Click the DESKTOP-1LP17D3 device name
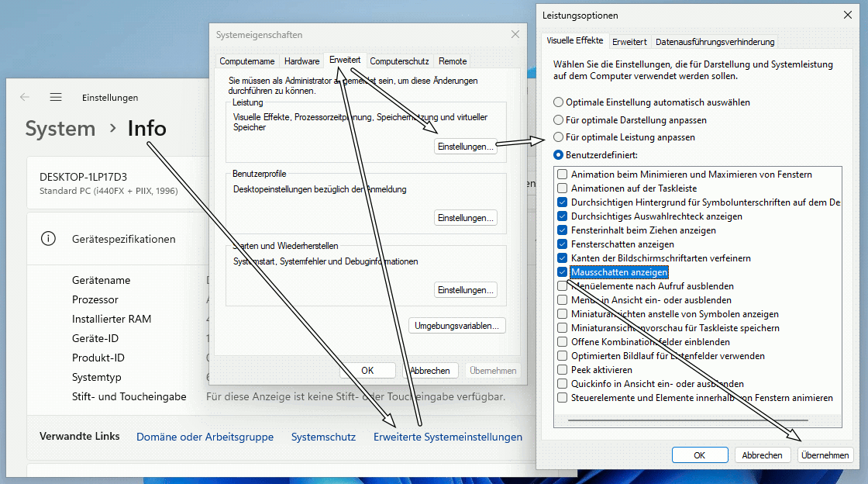This screenshot has height=484, width=868. click(83, 177)
